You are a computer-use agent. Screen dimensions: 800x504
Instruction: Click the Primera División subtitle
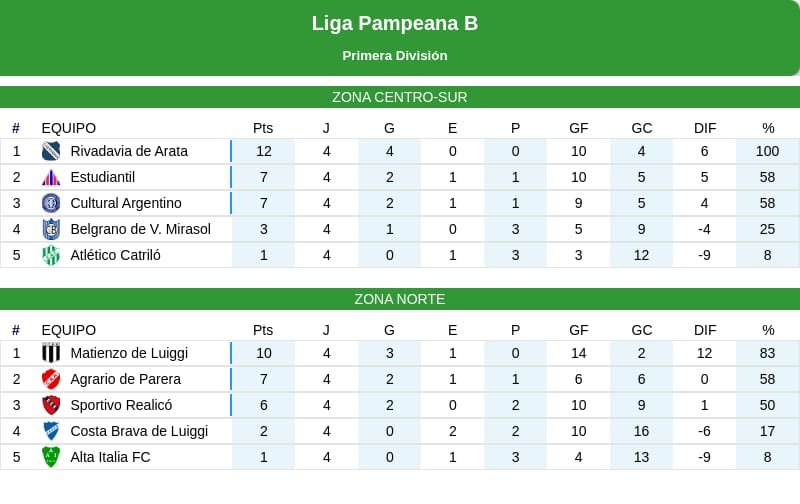point(395,56)
